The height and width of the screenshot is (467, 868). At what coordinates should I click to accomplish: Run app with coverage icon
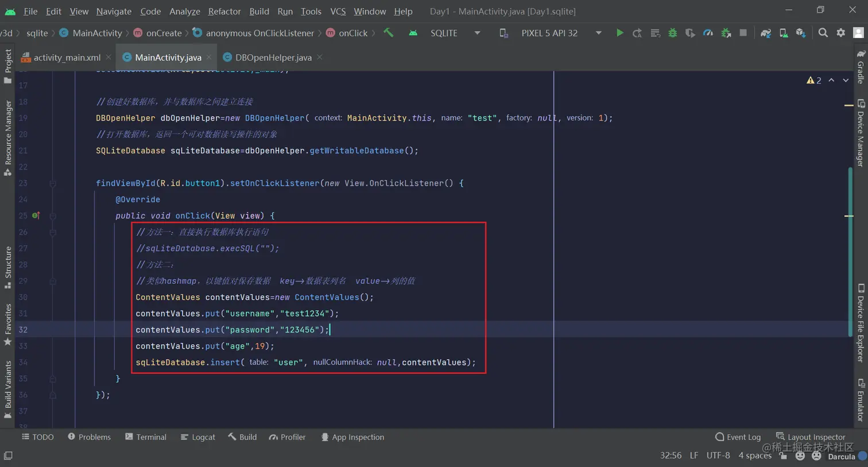coord(690,33)
